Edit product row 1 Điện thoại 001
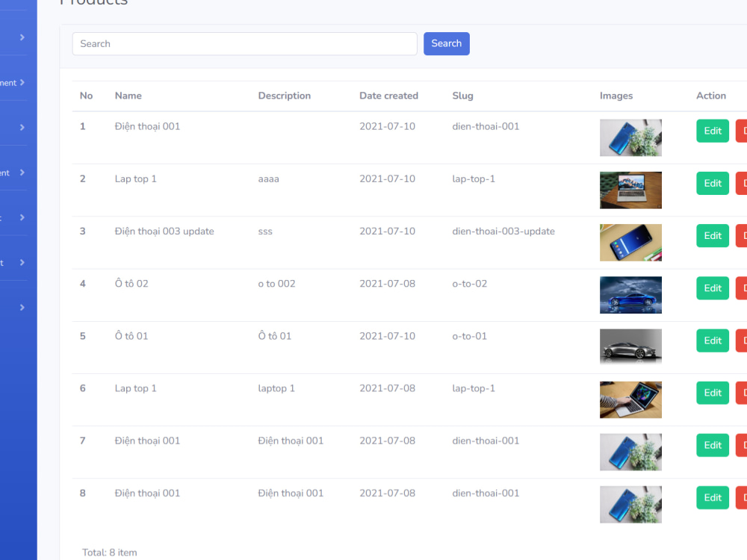747x560 pixels. coord(713,131)
